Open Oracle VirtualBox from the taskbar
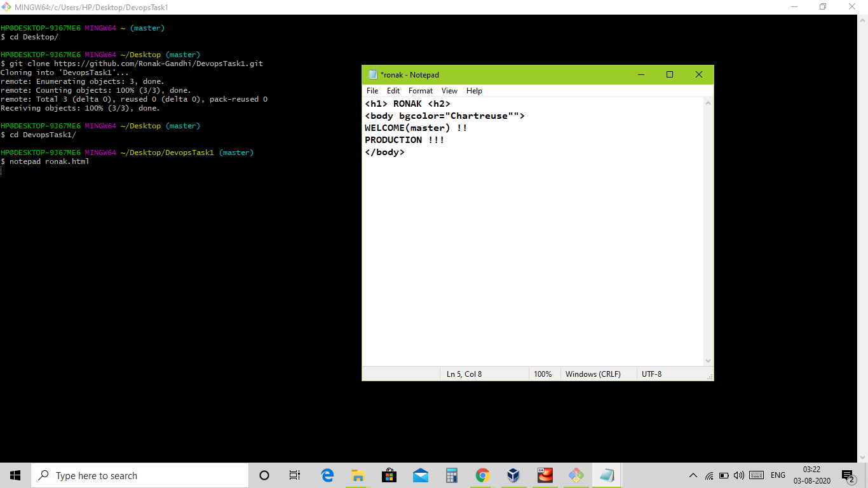 [513, 475]
